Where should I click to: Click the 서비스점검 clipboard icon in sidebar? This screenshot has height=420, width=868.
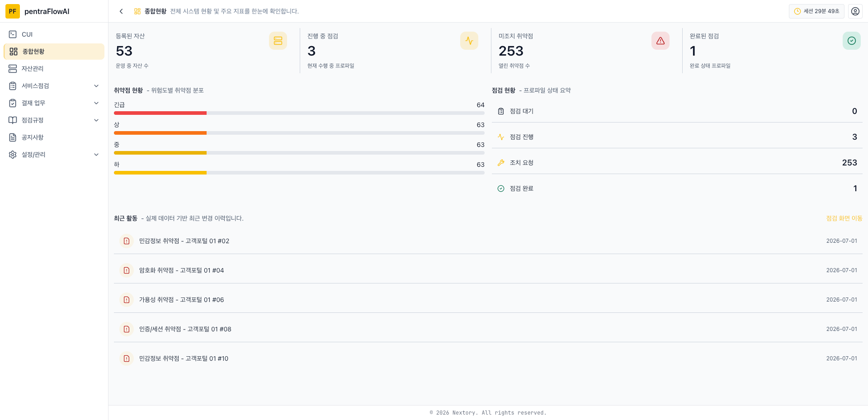[x=13, y=86]
